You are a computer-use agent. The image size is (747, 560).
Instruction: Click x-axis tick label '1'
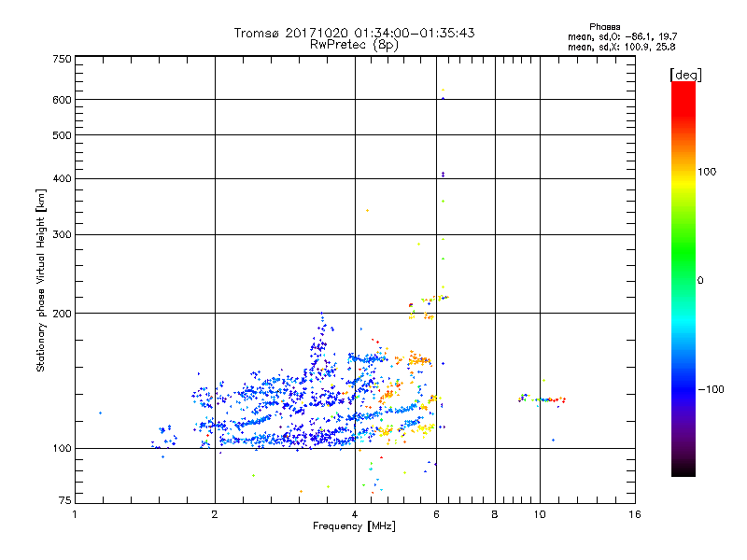coord(75,514)
